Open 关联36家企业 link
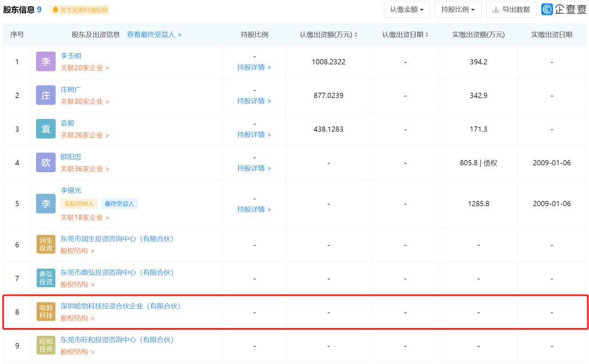 (x=85, y=169)
